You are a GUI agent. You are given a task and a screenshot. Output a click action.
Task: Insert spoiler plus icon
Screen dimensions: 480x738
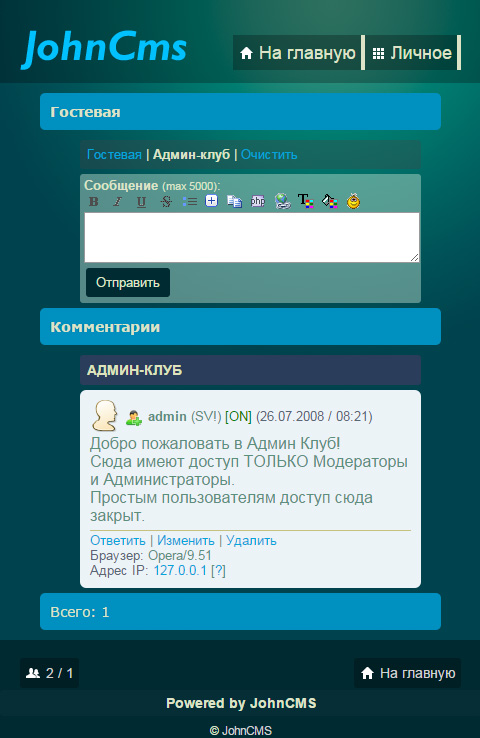(212, 201)
